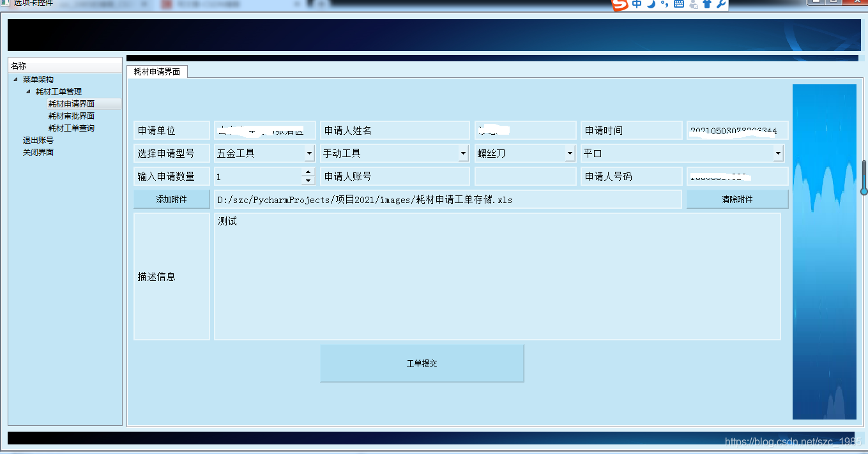868x454 pixels.
Task: Decrease the 申请数量 spinner value
Action: pyautogui.click(x=308, y=181)
